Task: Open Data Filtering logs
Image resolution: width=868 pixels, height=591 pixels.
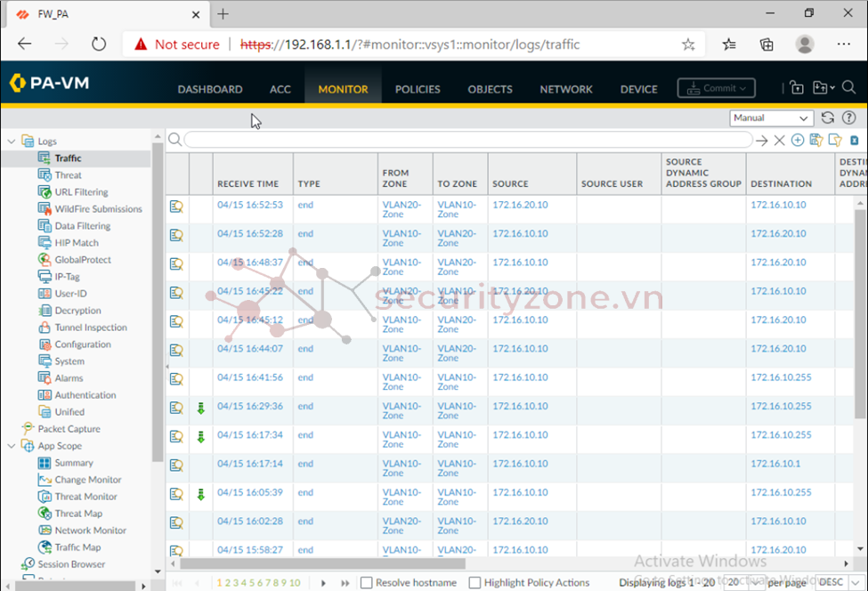Action: [82, 226]
